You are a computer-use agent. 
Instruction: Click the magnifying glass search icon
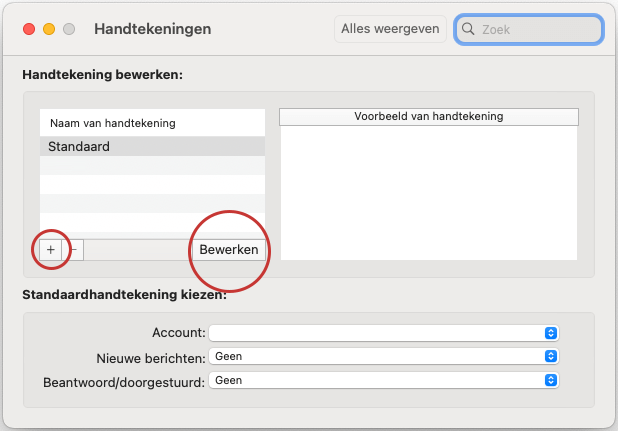click(x=468, y=30)
